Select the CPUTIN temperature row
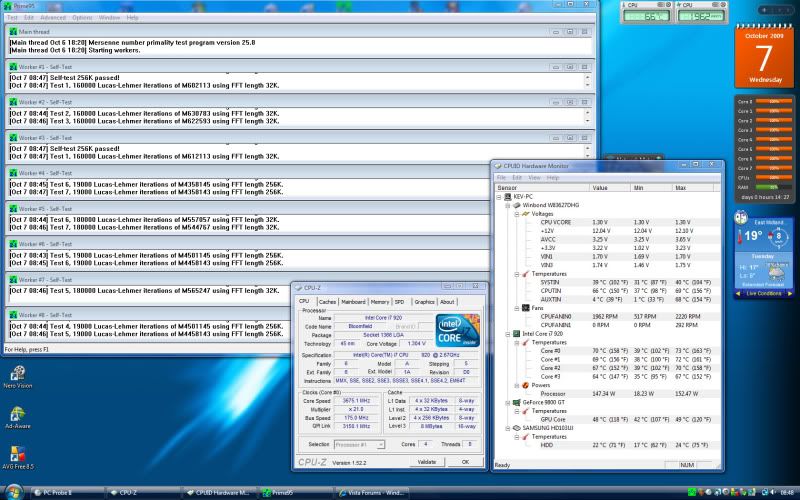The height and width of the screenshot is (500, 800). [607, 291]
